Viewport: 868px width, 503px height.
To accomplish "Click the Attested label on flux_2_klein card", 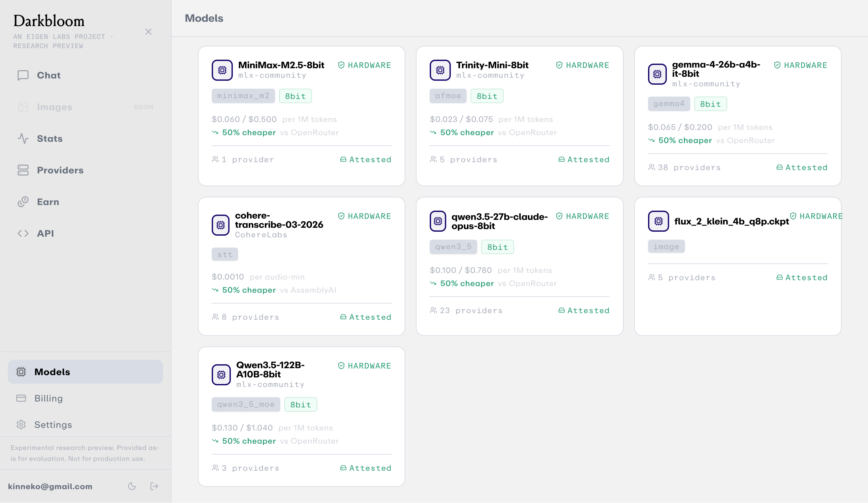I will coord(802,278).
